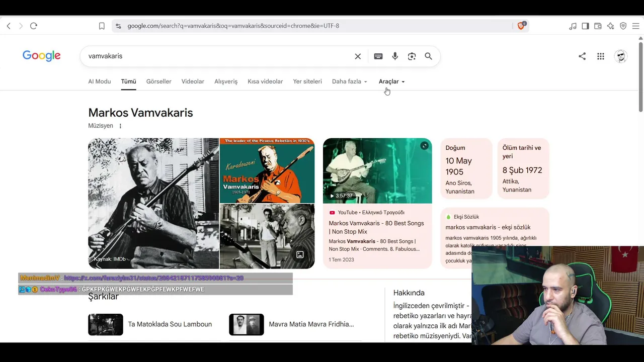Click the page vertical scrollbar thumb

coord(640,76)
